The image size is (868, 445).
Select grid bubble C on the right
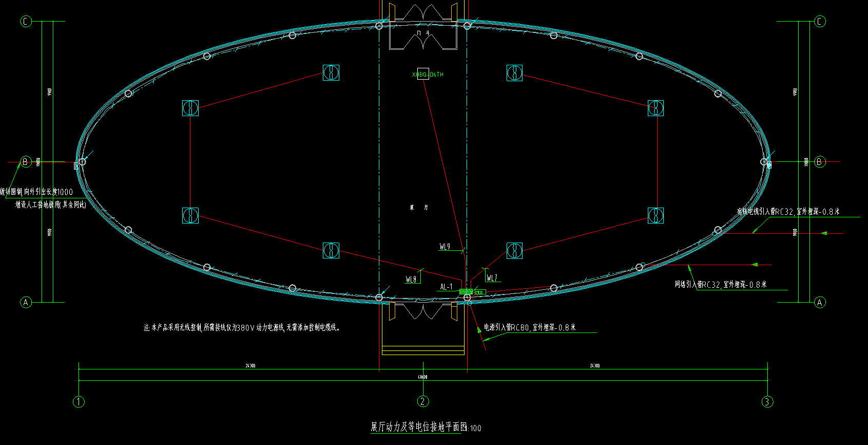tap(820, 22)
